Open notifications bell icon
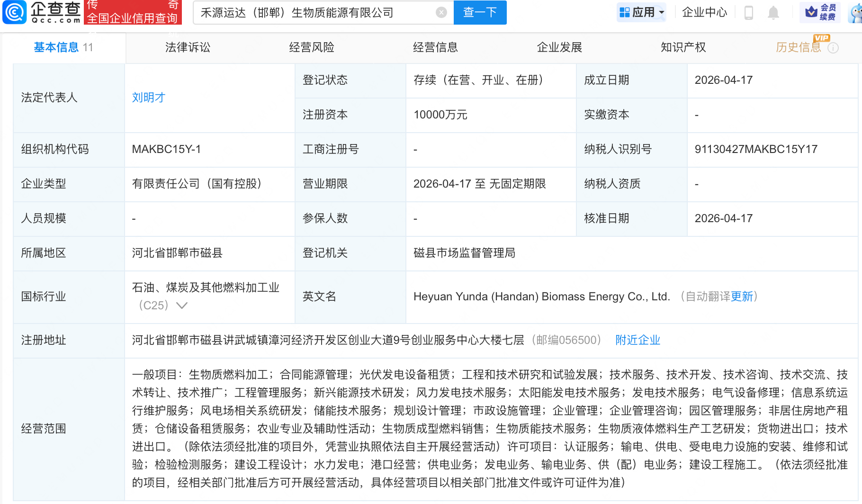Image resolution: width=862 pixels, height=504 pixels. pyautogui.click(x=773, y=12)
